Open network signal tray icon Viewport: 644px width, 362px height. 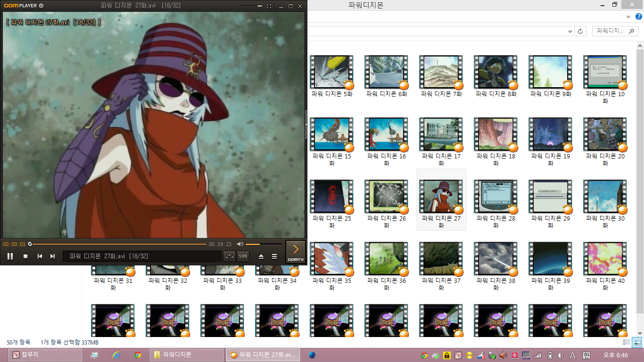point(537,355)
